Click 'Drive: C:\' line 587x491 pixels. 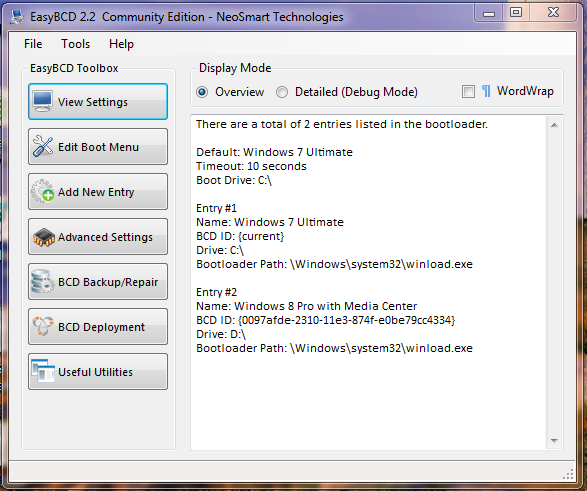coord(220,250)
